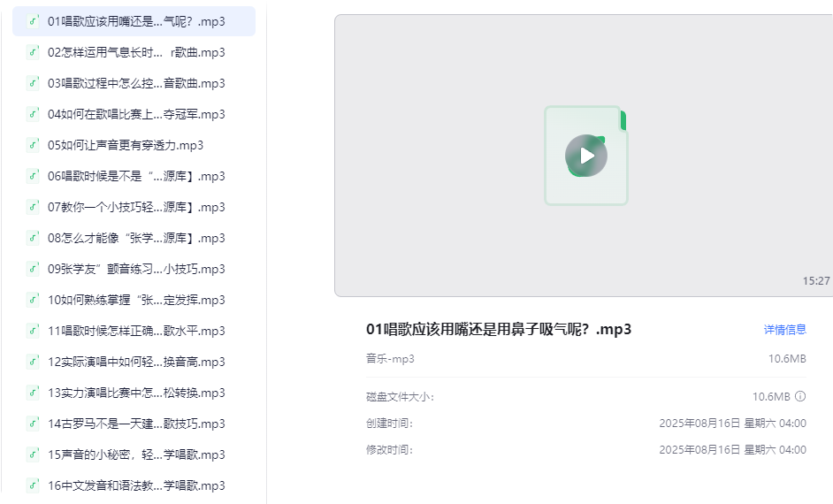Click the music icon of file 03唱歌过程中怎么控
This screenshot has width=833, height=504.
(x=33, y=83)
